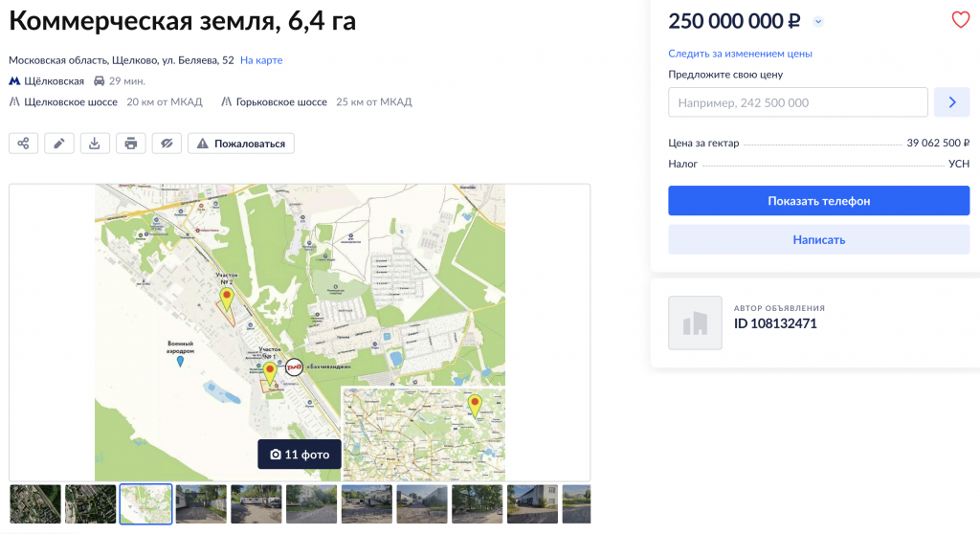Click the author profile placeholder avatar
Screen dimensions: 980x534
tap(694, 323)
